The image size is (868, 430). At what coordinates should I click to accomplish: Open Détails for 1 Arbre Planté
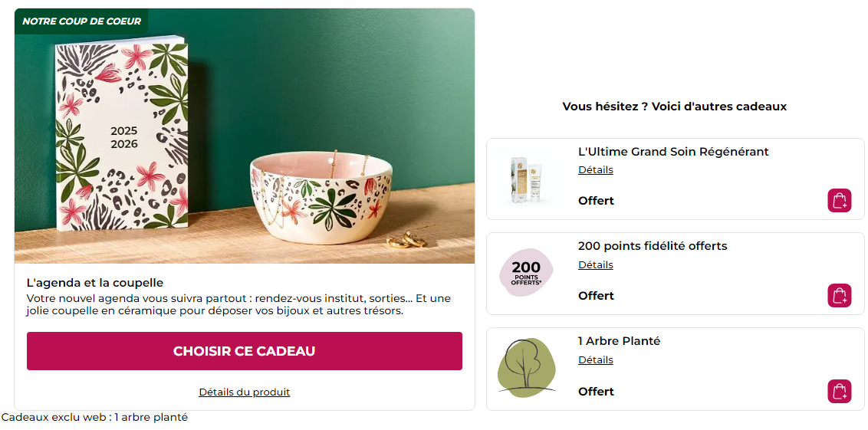coord(596,360)
